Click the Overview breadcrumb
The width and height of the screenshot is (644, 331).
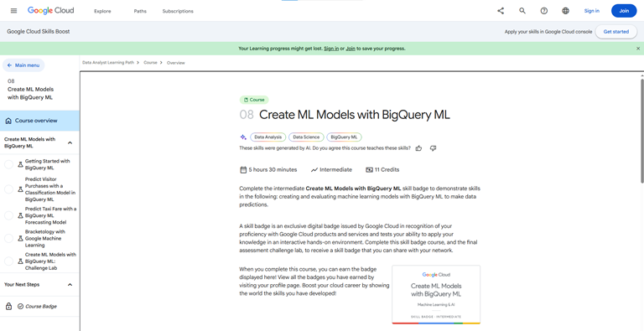[x=176, y=63]
